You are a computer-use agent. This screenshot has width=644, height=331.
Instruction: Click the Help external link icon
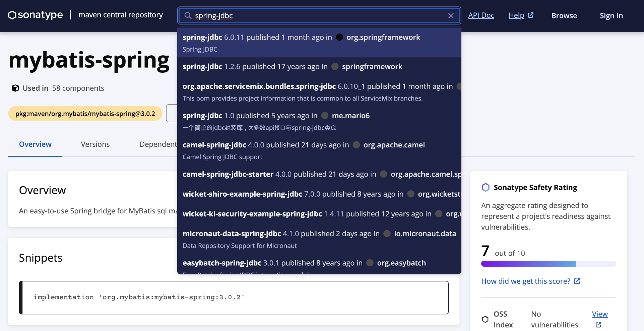tap(530, 15)
